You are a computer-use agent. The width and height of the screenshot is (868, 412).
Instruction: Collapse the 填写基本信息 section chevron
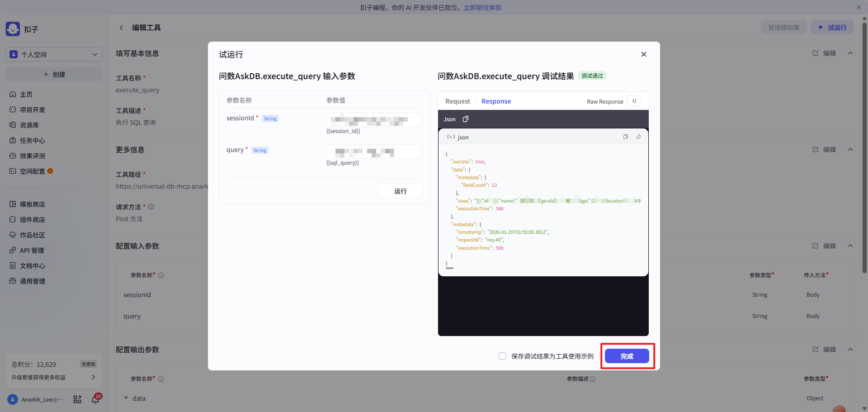850,53
